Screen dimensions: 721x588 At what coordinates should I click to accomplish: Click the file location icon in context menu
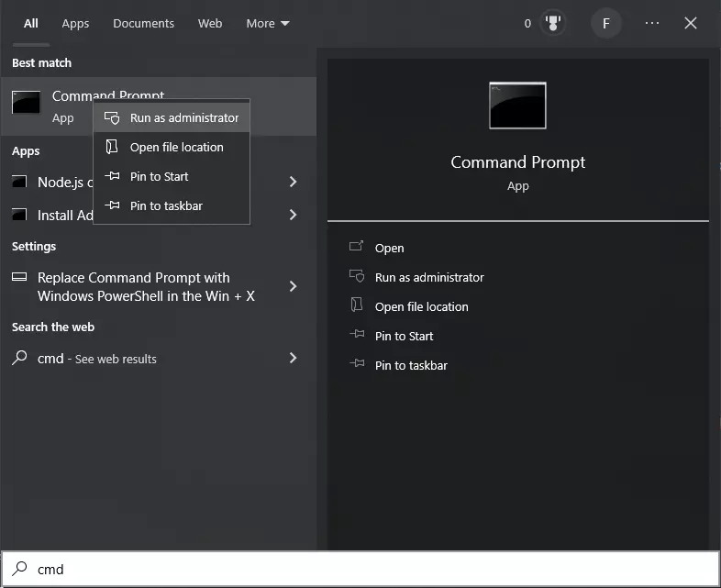point(112,147)
